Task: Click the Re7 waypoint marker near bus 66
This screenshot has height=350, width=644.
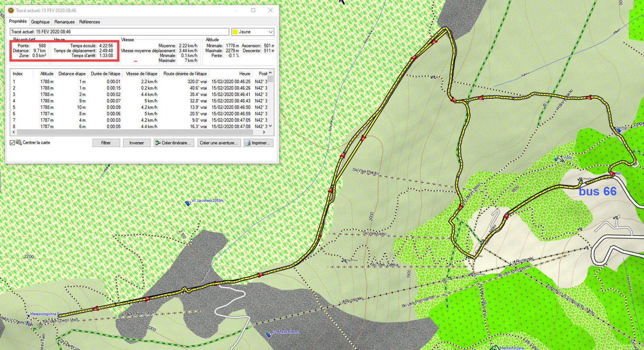Action: pos(612,174)
